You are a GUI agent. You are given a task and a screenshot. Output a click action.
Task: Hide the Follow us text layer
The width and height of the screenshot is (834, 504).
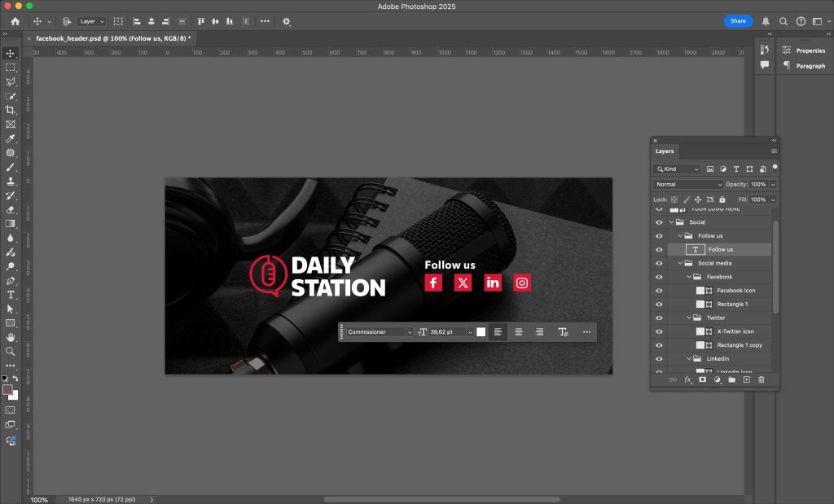pyautogui.click(x=659, y=250)
